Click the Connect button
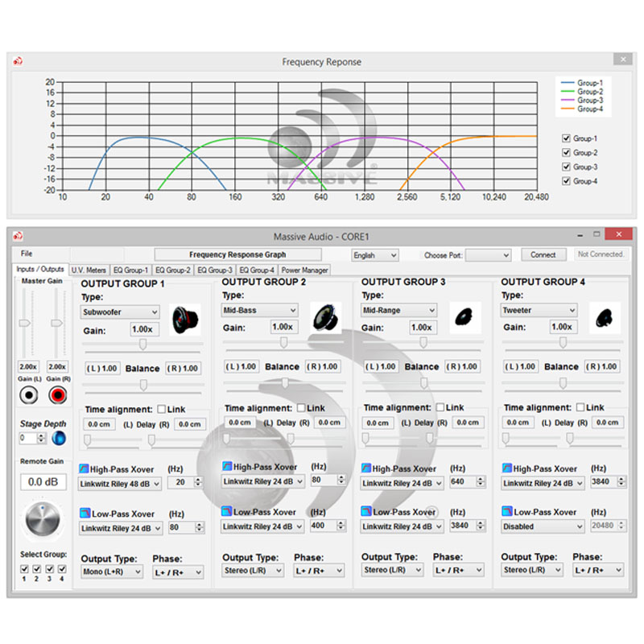Viewport: 644px width, 644px height. coord(543,254)
